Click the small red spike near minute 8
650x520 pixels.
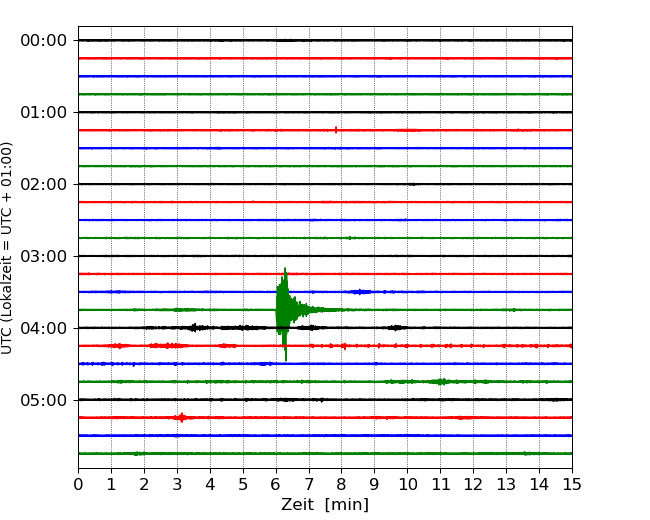(x=336, y=130)
